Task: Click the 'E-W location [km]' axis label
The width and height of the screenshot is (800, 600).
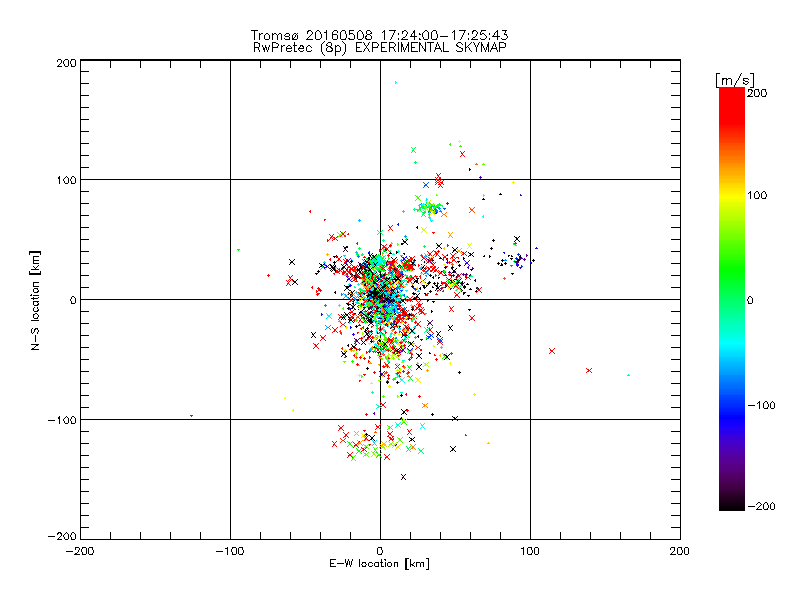Action: [379, 563]
